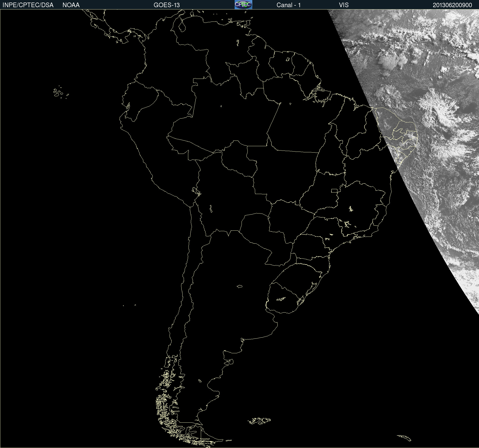Click the 201306200900 timestamp

point(452,5)
